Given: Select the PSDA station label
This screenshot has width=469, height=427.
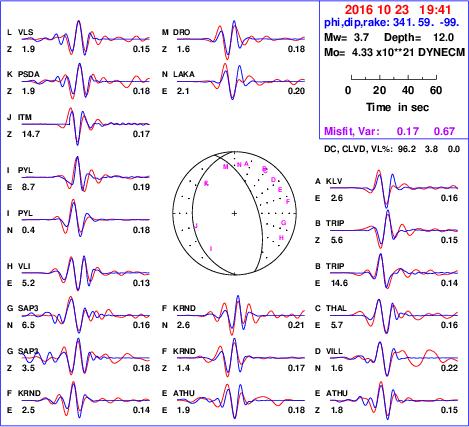Looking at the screenshot, I should tap(29, 74).
